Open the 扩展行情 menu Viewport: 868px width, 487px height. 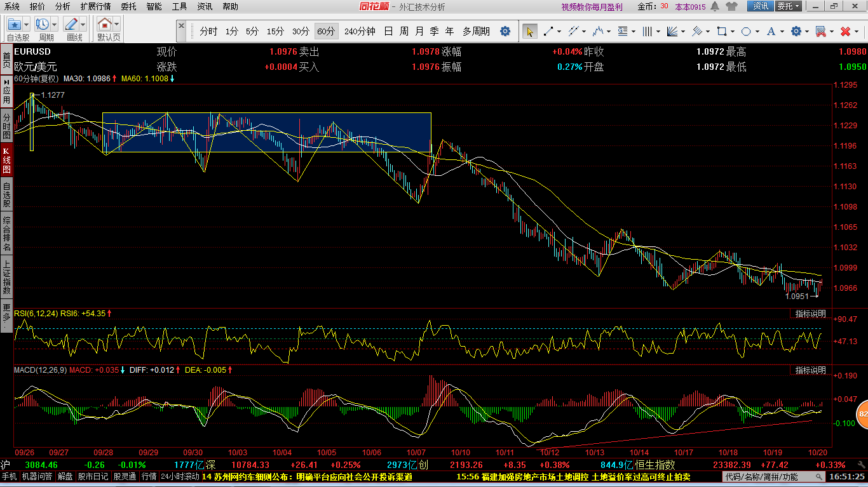pyautogui.click(x=95, y=6)
